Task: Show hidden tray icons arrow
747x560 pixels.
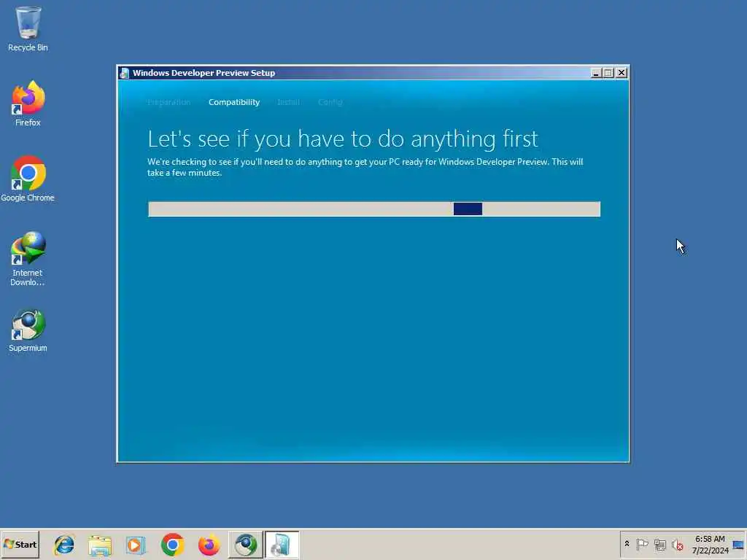Action: (627, 544)
